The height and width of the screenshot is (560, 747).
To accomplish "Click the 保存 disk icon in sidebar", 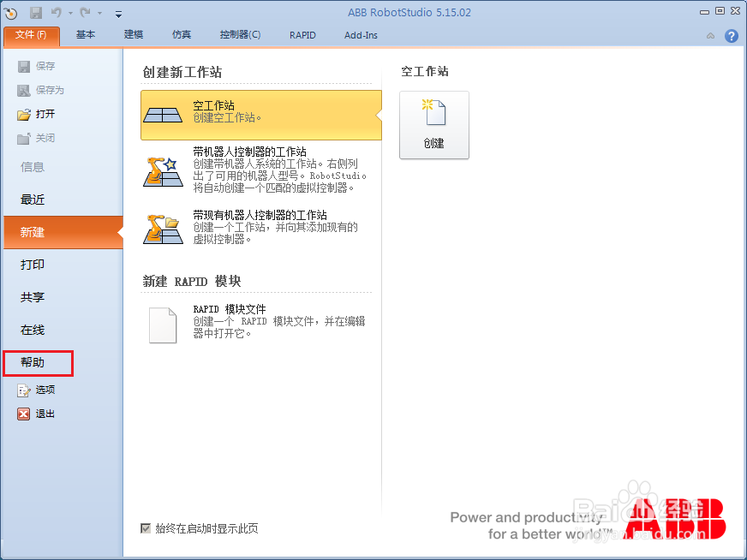I will tap(24, 67).
